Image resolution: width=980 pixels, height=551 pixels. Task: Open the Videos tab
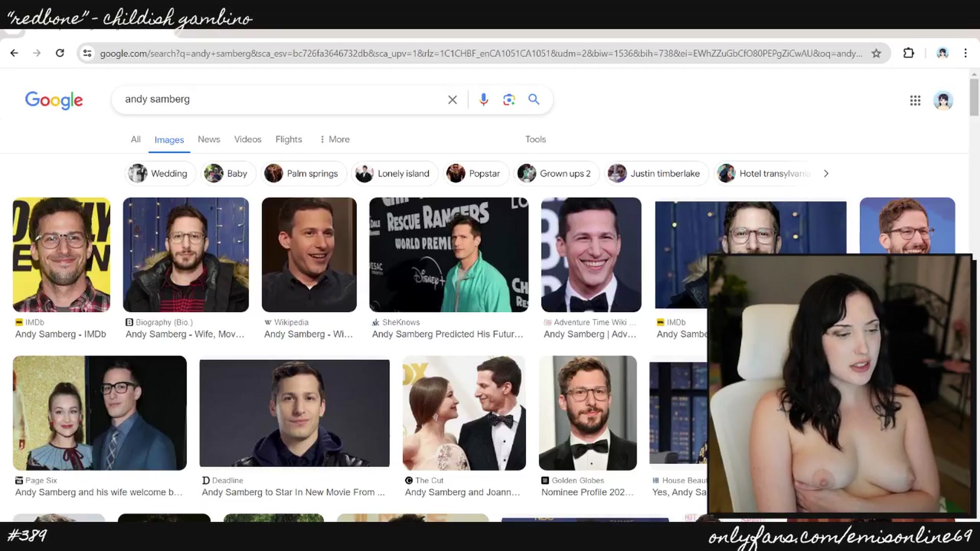point(248,139)
